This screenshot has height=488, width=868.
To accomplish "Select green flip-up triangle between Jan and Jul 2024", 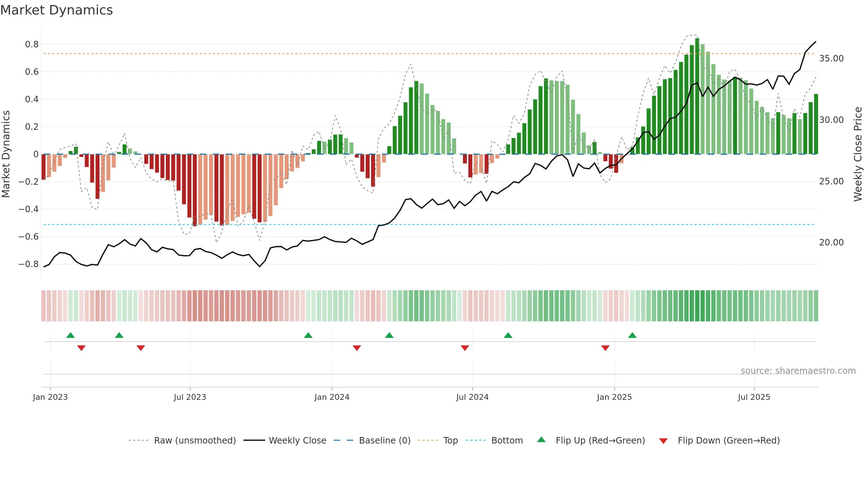I will tap(389, 335).
